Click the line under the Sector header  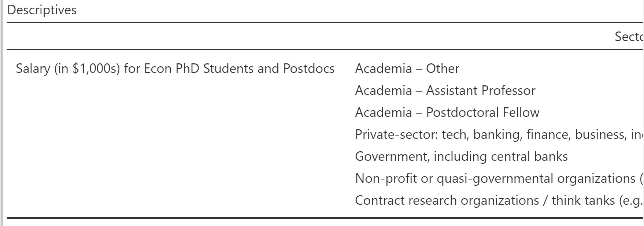(325, 49)
